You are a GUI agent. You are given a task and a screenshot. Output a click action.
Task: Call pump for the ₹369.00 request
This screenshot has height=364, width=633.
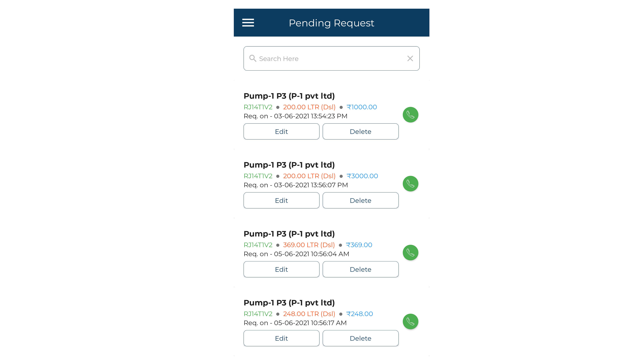pyautogui.click(x=410, y=253)
